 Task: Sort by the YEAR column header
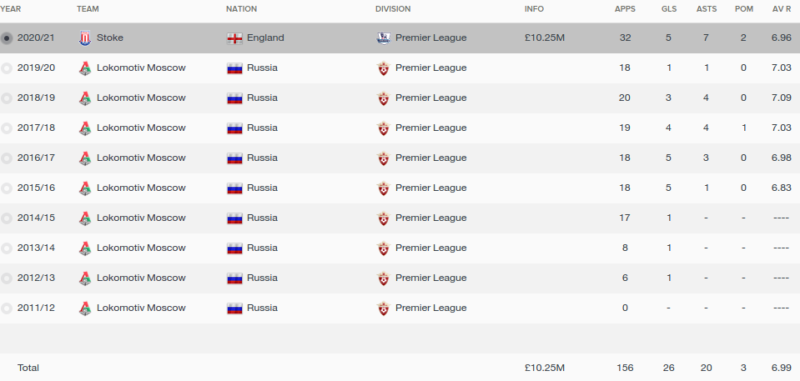tap(11, 9)
